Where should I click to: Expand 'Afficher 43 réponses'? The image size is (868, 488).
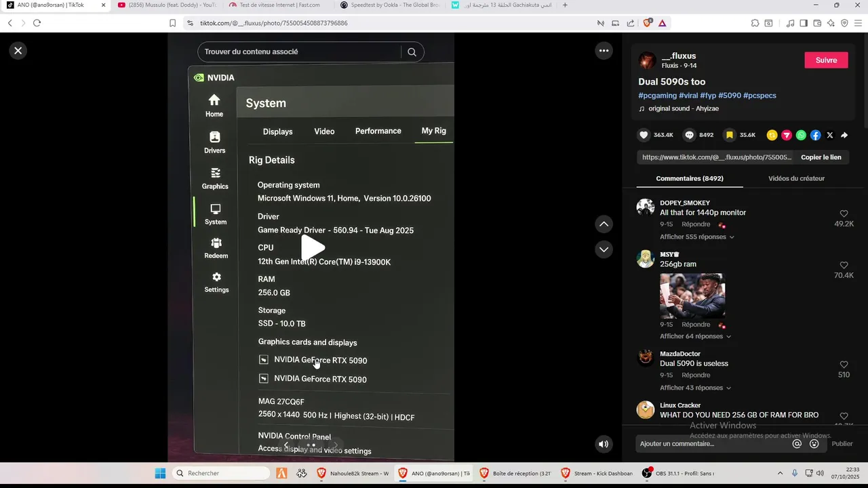pyautogui.click(x=696, y=388)
